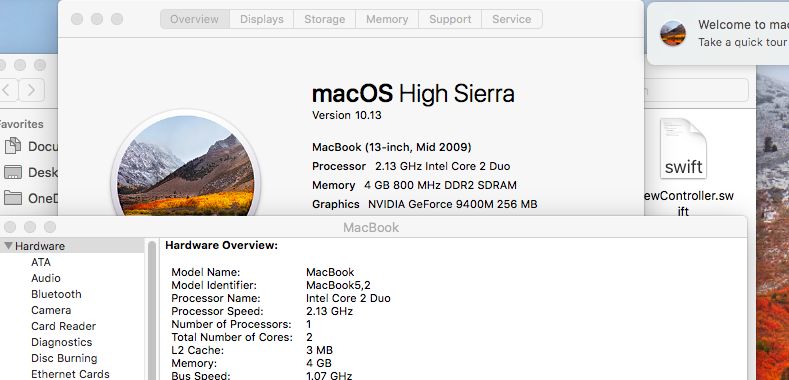Open OneDrive folder icon in Finder sidebar

click(13, 198)
